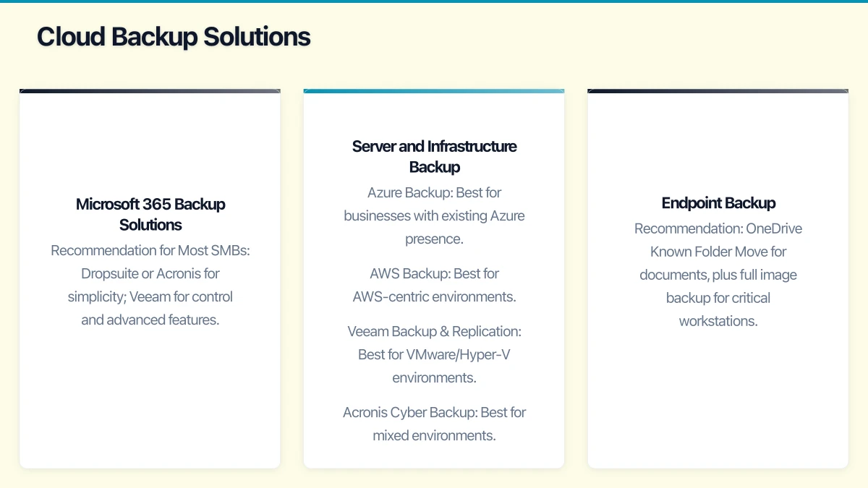The height and width of the screenshot is (488, 868).
Task: Click the teal gradient bar above middle card
Action: (x=434, y=90)
